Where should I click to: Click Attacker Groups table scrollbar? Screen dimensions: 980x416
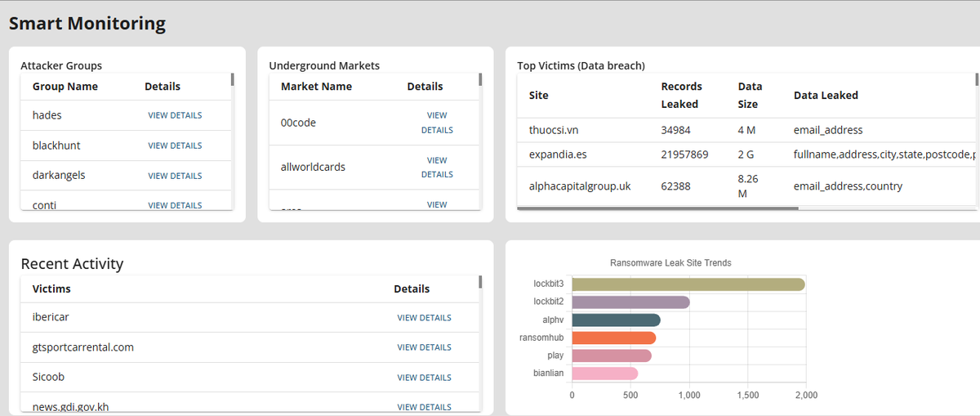pos(232,79)
